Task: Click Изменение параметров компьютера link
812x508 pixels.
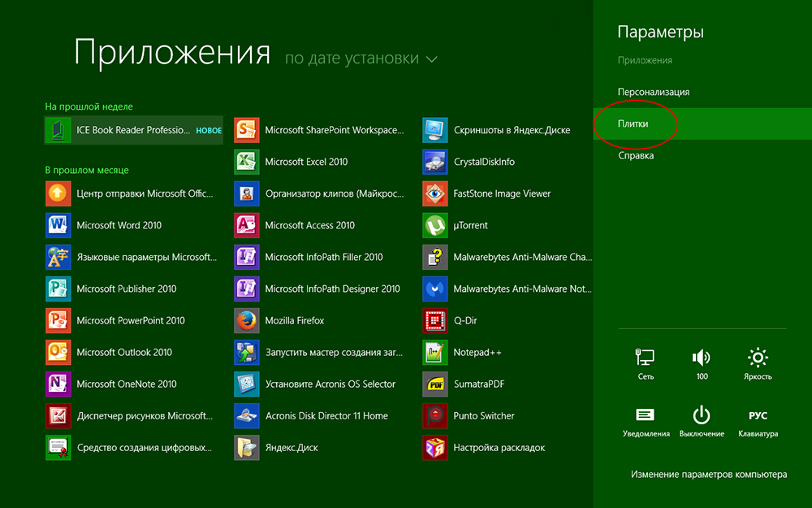Action: click(x=708, y=475)
